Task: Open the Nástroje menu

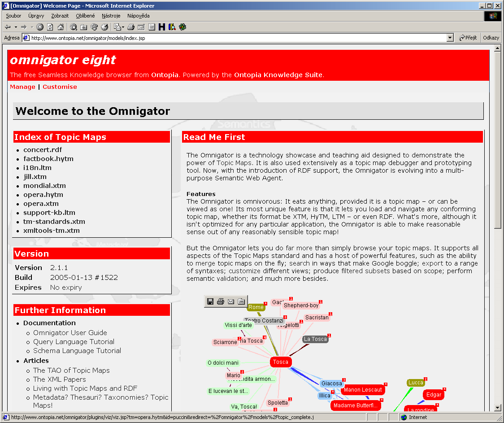Action: pyautogui.click(x=111, y=16)
